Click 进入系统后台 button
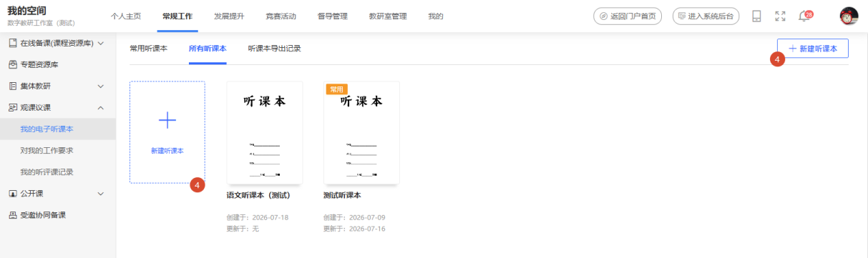The image size is (868, 258). tap(706, 16)
